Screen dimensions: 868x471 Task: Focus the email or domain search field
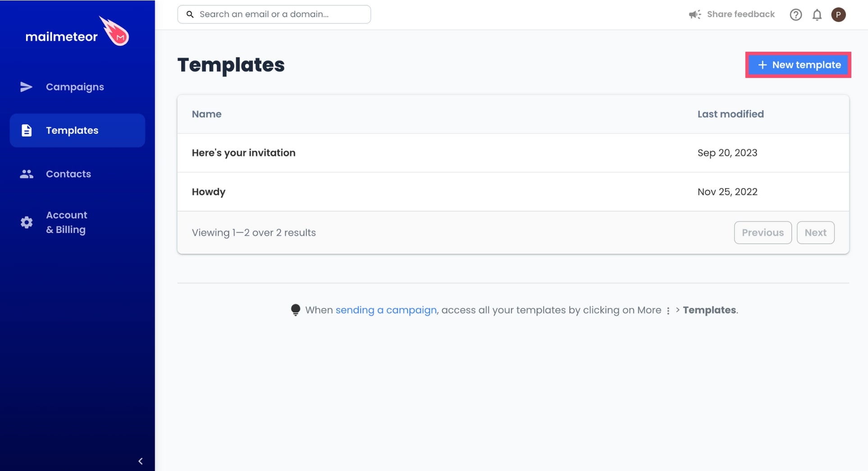[274, 14]
